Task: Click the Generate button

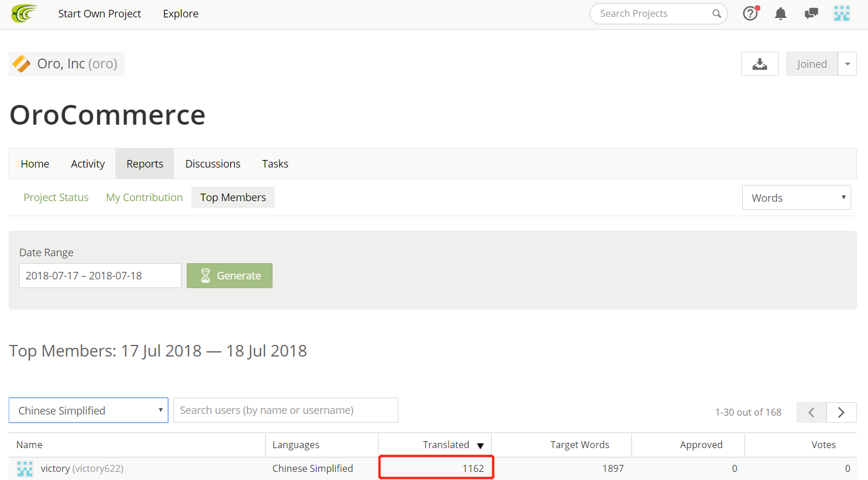Action: pos(230,276)
